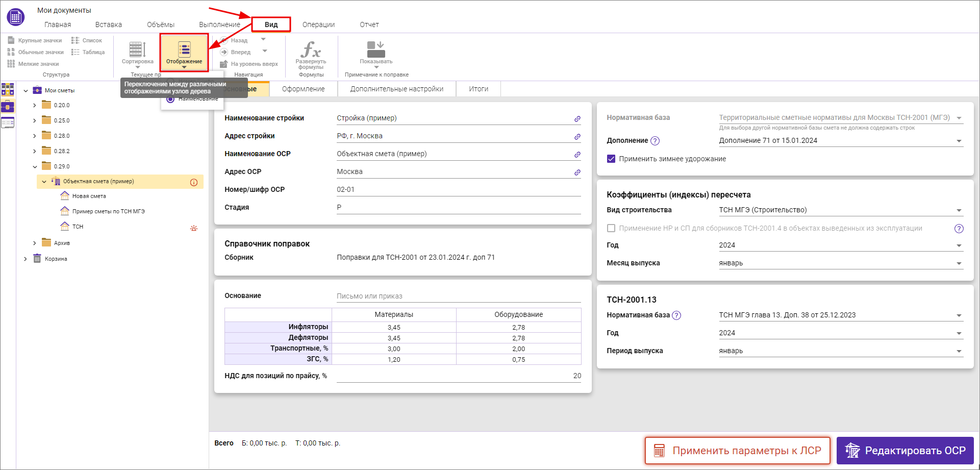Click Редактировать ОСР button
The height and width of the screenshot is (470, 980).
click(905, 451)
